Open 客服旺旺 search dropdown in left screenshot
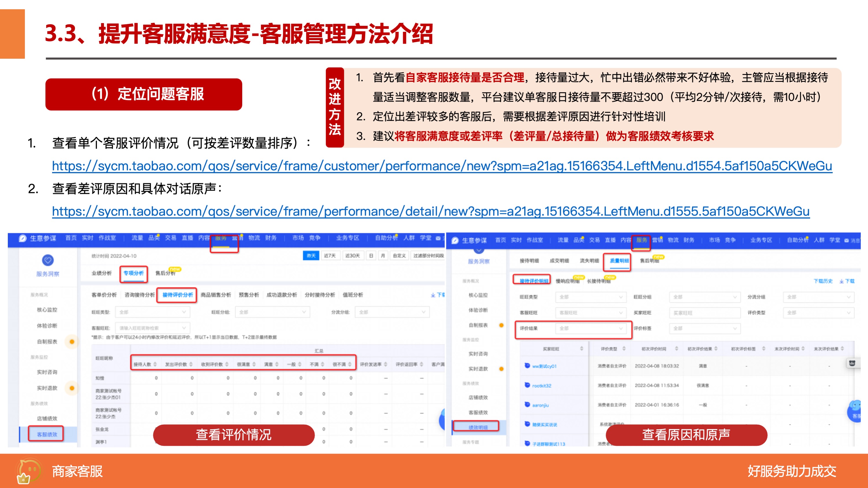Image resolution: width=868 pixels, height=488 pixels. [152, 328]
